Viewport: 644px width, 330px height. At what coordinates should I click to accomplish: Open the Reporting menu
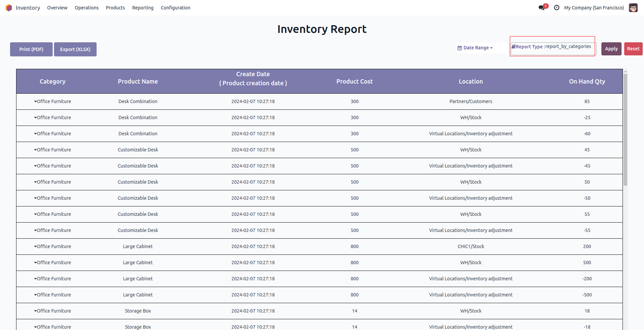(143, 8)
